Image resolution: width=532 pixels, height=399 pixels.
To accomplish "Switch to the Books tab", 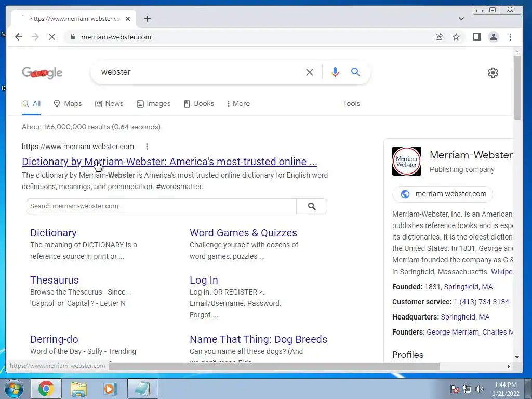I will click(199, 104).
